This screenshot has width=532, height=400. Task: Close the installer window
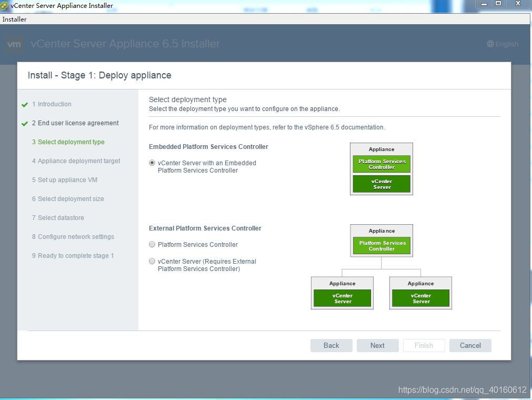518,4
